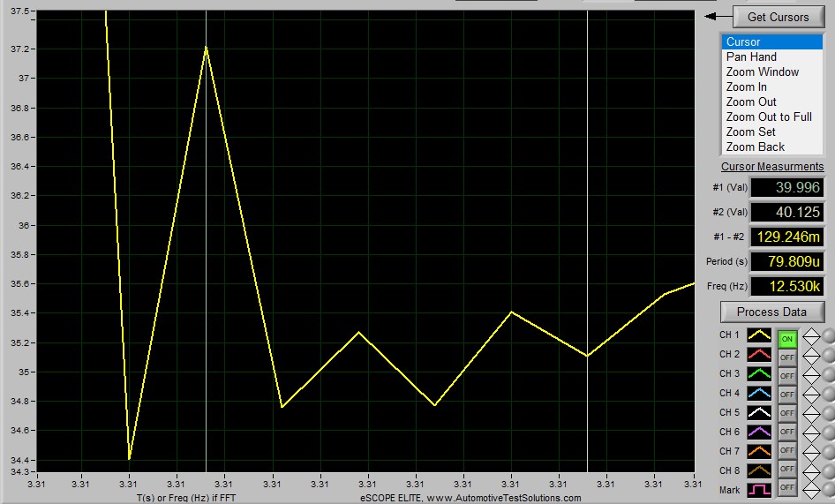Click the CH 1 yellow waveform icon

tap(759, 336)
